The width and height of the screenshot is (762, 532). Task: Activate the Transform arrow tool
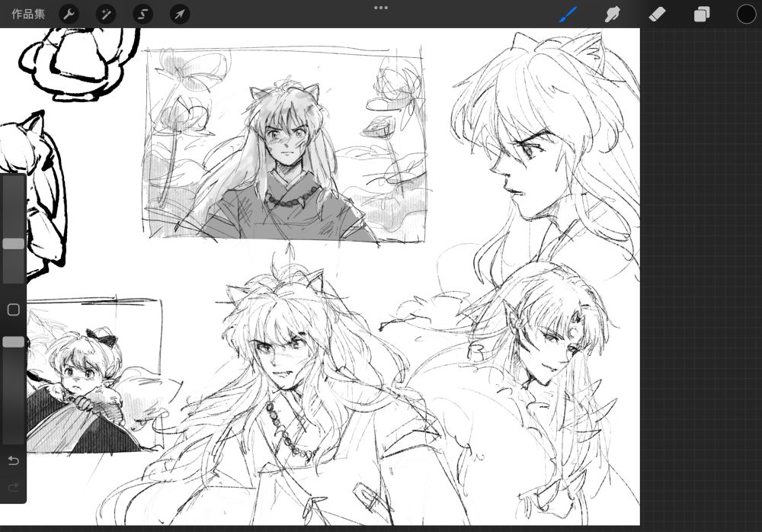point(180,14)
